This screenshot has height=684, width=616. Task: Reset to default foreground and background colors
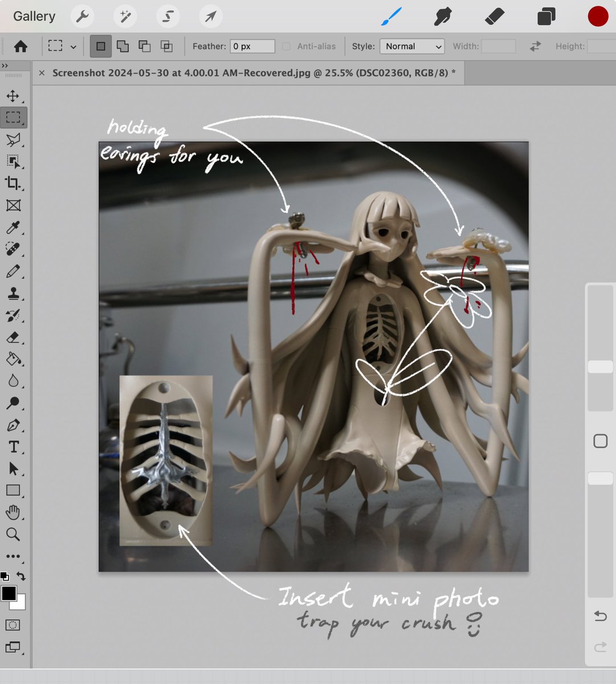pos(5,576)
